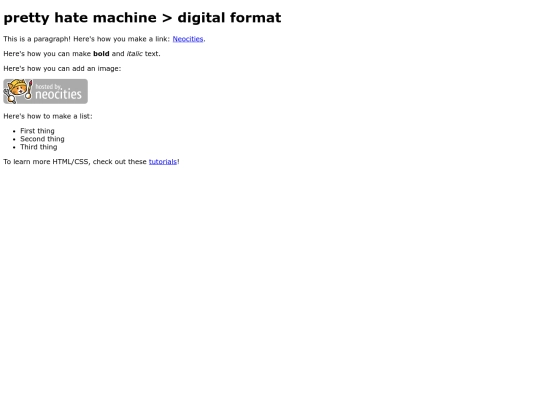Click the 'hosted by' text in the badge
Screen dimensions: 540x405
48,86
